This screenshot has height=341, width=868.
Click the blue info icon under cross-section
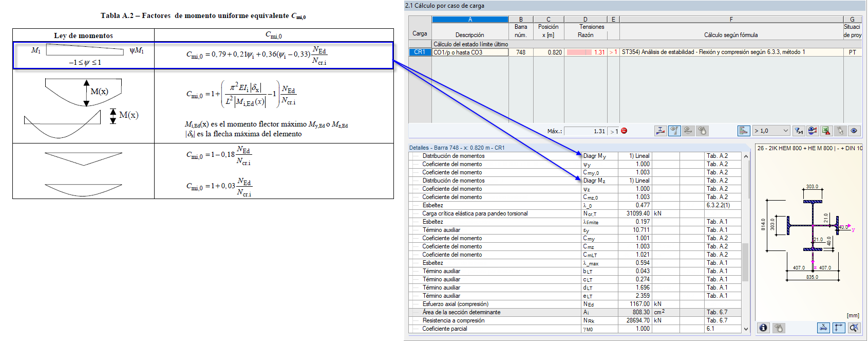point(764,328)
